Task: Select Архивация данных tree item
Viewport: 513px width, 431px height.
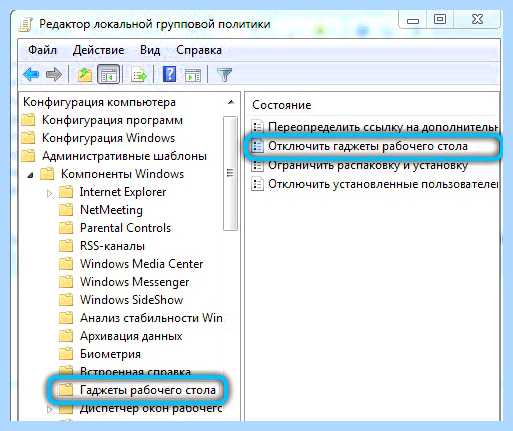Action: (131, 336)
